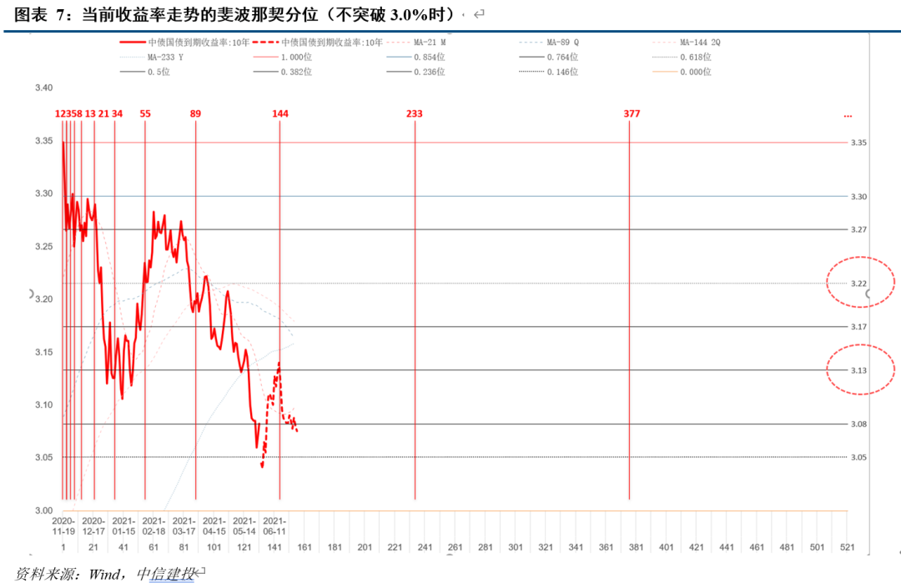Click the x-axis tick number 161
Screen dimensions: 901x588
click(305, 547)
